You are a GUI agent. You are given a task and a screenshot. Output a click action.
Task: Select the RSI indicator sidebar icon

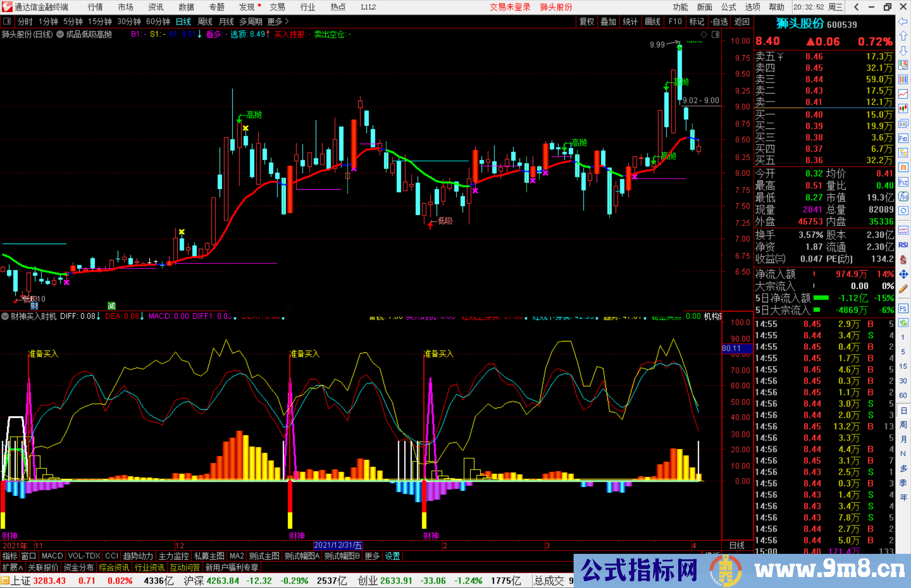click(903, 245)
